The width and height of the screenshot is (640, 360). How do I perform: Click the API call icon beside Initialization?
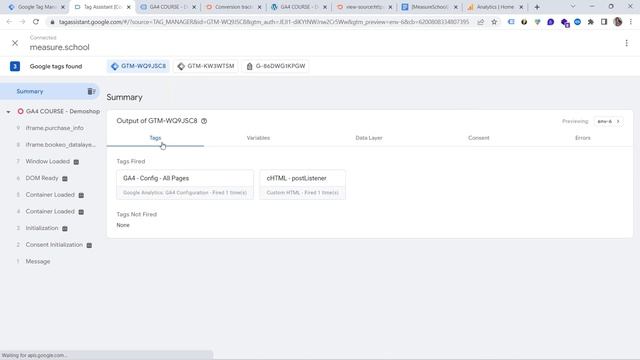(64, 229)
